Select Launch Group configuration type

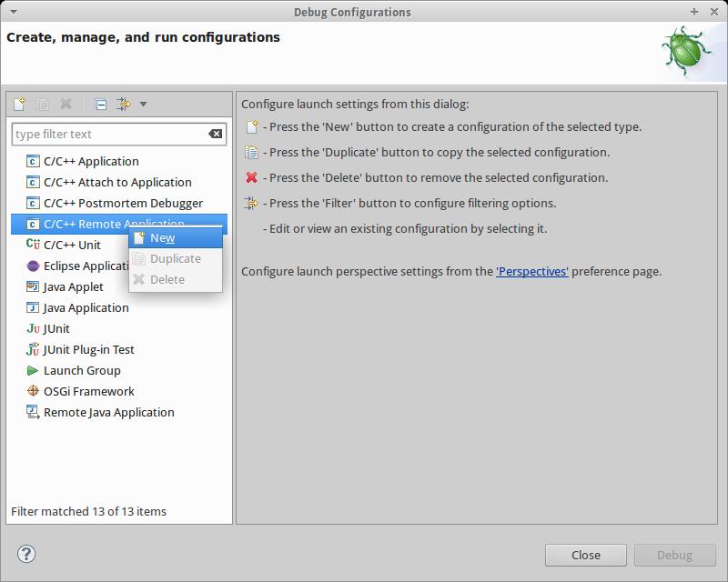click(119, 370)
